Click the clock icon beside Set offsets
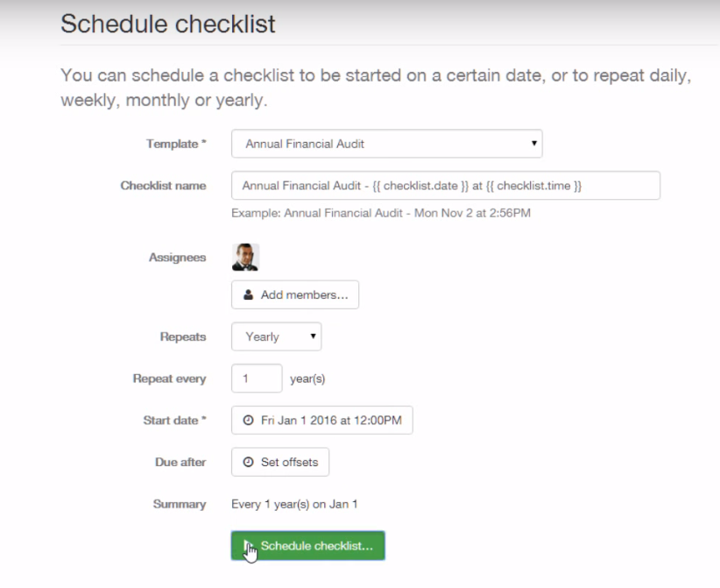 click(248, 462)
